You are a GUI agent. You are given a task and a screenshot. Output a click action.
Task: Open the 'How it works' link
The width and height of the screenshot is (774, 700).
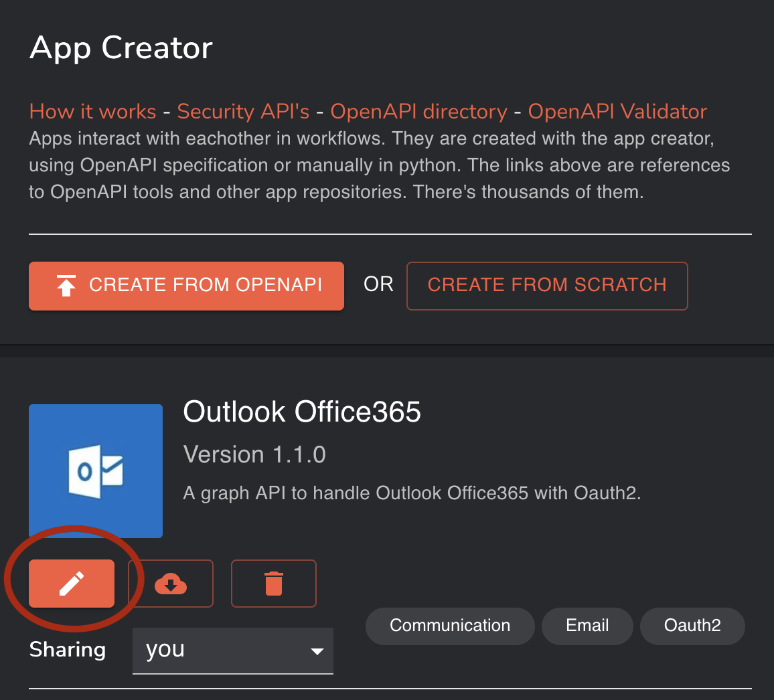[x=92, y=111]
